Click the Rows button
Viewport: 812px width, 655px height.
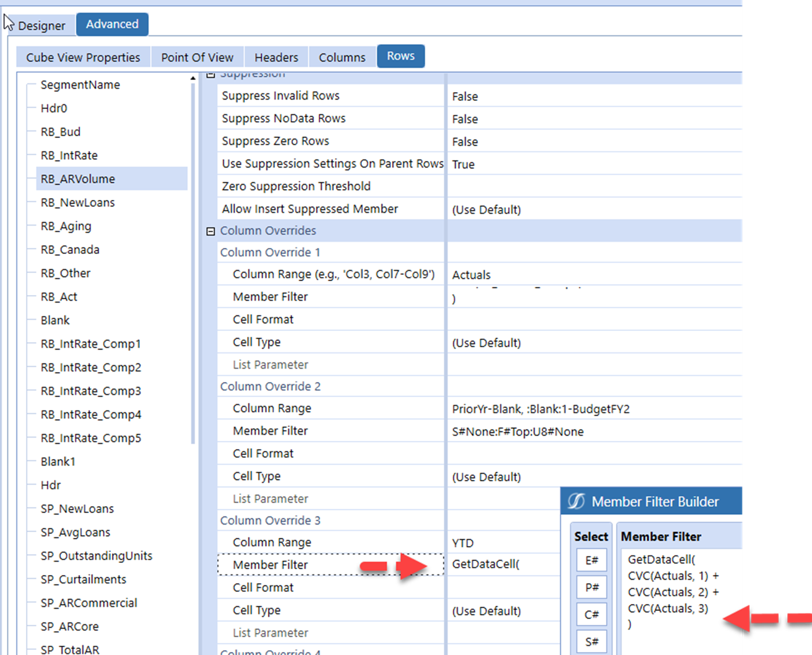click(401, 56)
